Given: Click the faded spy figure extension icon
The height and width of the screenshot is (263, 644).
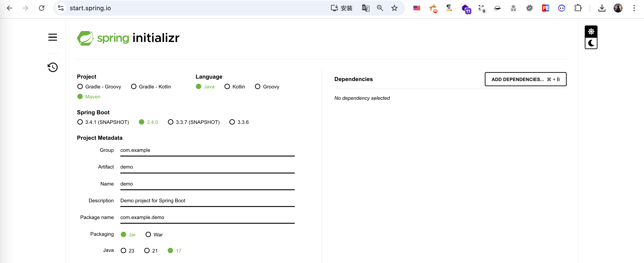Looking at the screenshot, I should point(513,8).
